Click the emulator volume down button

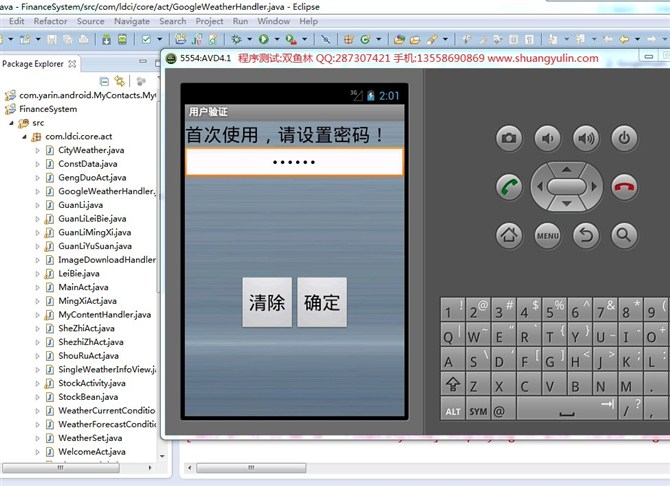[547, 138]
